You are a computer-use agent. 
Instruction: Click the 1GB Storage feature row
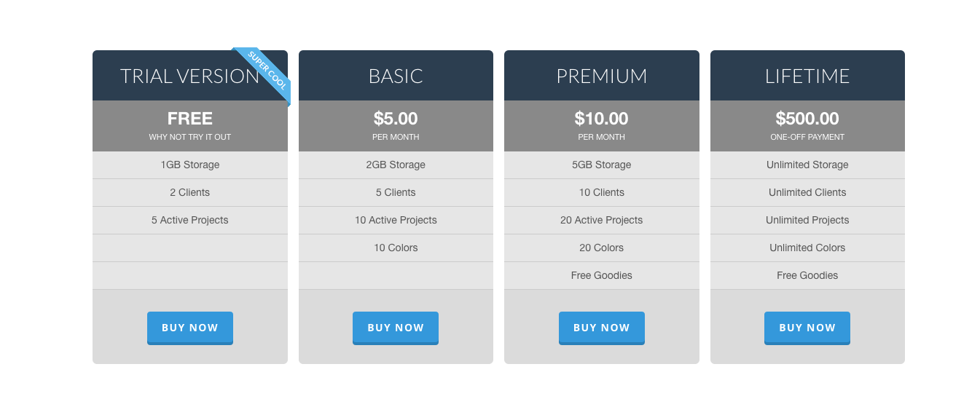coord(190,165)
